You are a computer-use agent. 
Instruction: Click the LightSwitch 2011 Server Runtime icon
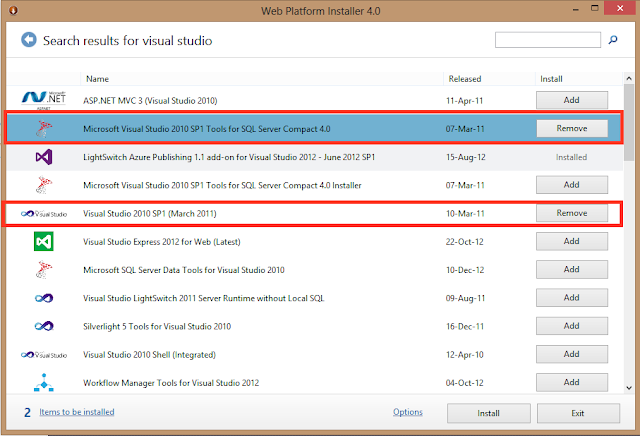44,298
